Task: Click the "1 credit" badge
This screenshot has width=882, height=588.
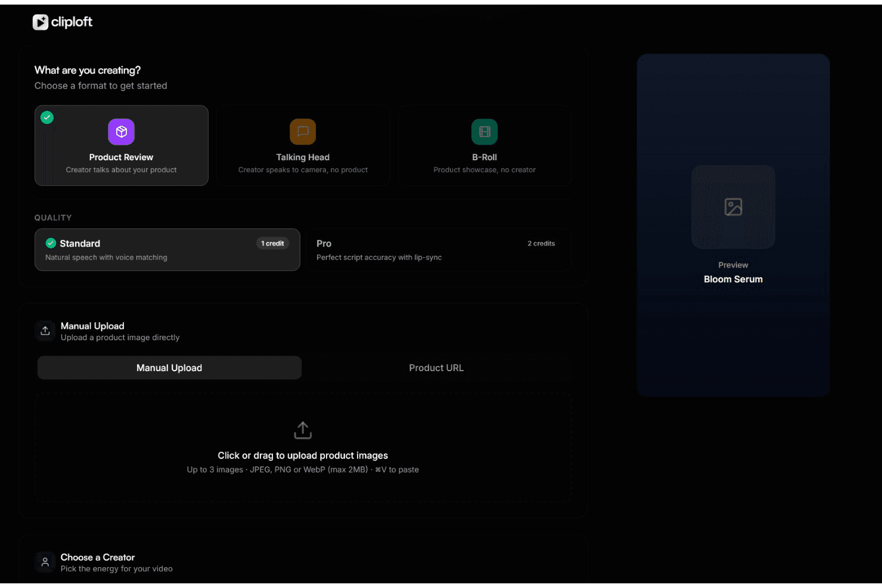Action: click(272, 243)
